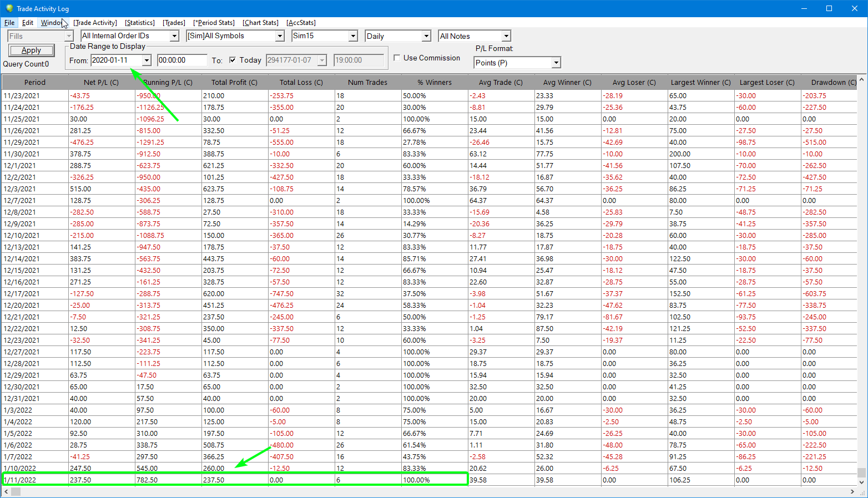The height and width of the screenshot is (498, 868).
Task: Expand the Fills dropdown
Action: coord(69,36)
